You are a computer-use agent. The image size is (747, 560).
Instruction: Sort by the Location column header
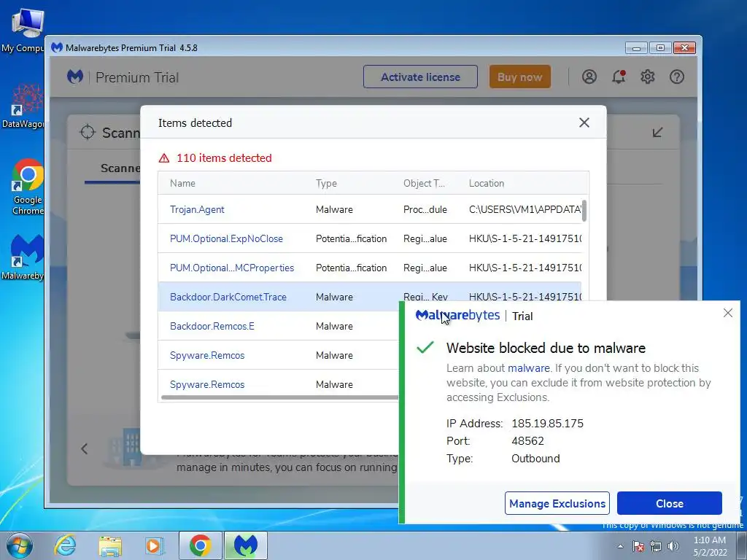pyautogui.click(x=487, y=183)
